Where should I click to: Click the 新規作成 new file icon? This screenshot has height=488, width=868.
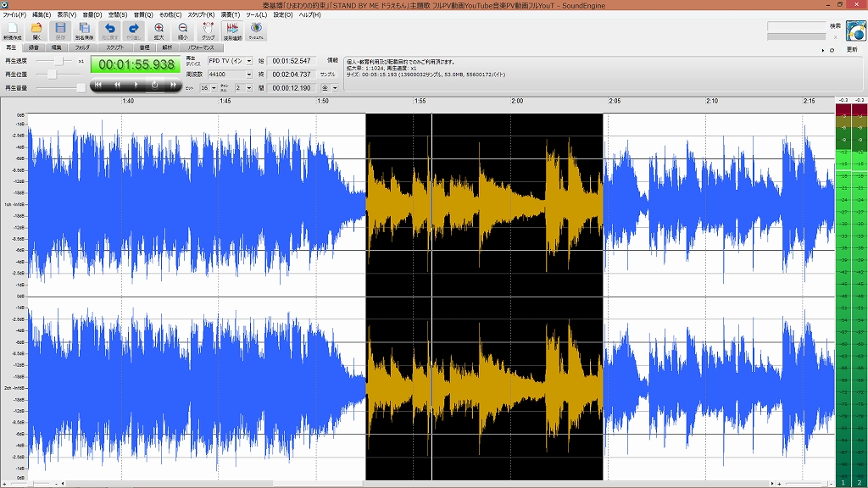point(12,31)
